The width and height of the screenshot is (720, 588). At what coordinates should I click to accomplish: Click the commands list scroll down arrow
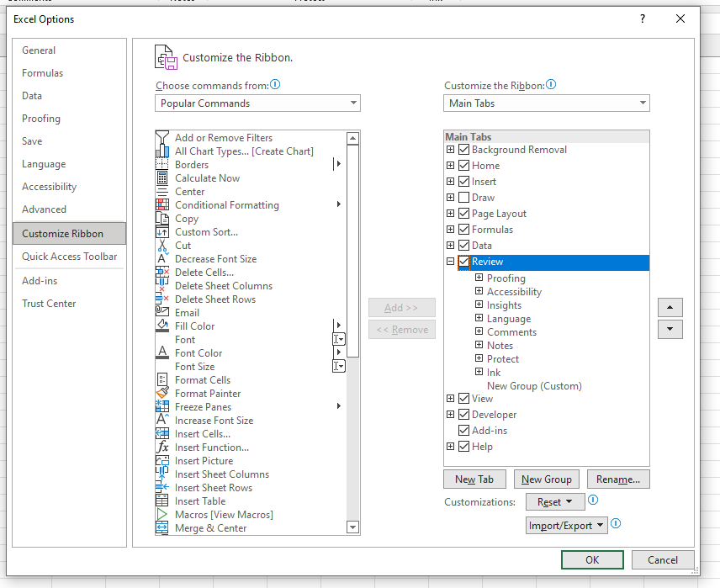352,527
